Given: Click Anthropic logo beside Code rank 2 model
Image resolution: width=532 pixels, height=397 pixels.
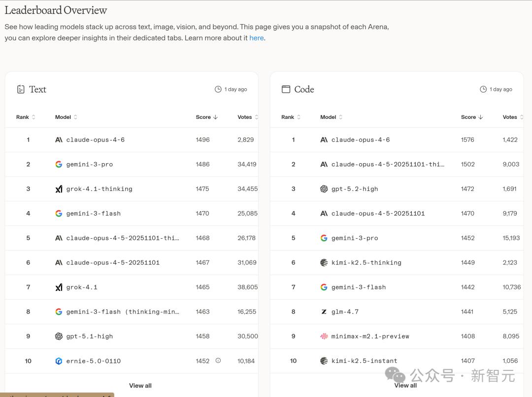Looking at the screenshot, I should tap(324, 164).
